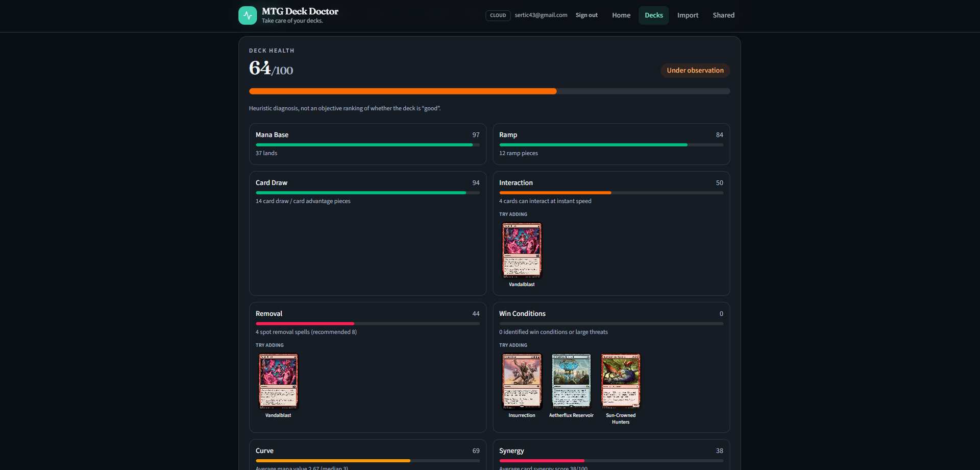Click the 37 lands text
Viewport: 980px width, 470px height.
click(x=266, y=153)
